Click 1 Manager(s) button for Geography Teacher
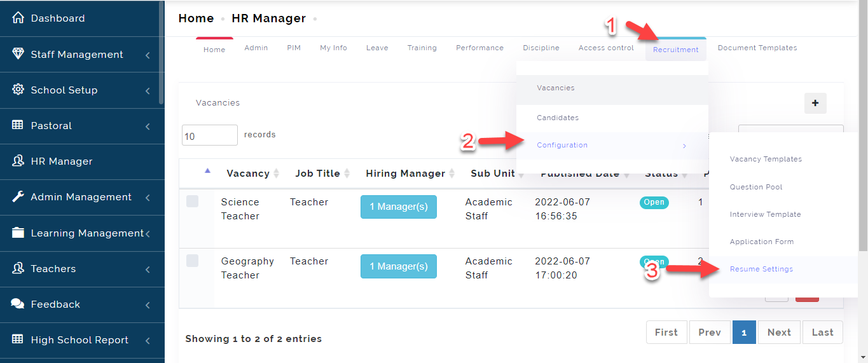Image resolution: width=868 pixels, height=363 pixels. click(x=399, y=266)
